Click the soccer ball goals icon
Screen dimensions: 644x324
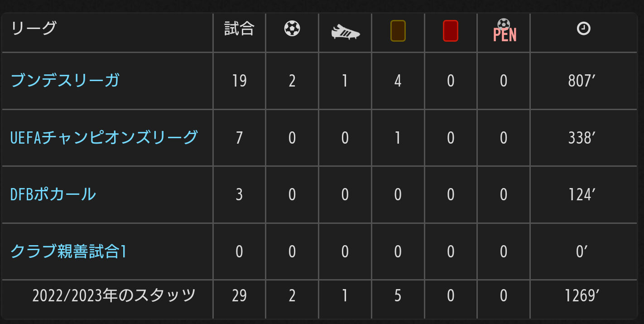click(292, 29)
